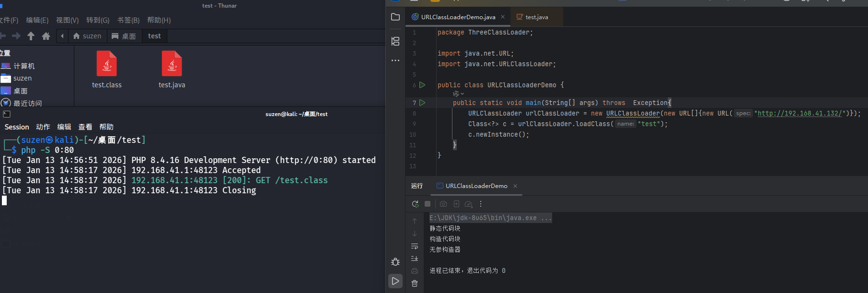868x293 pixels.
Task: Click gutter run arrow beside main method
Action: [x=422, y=103]
